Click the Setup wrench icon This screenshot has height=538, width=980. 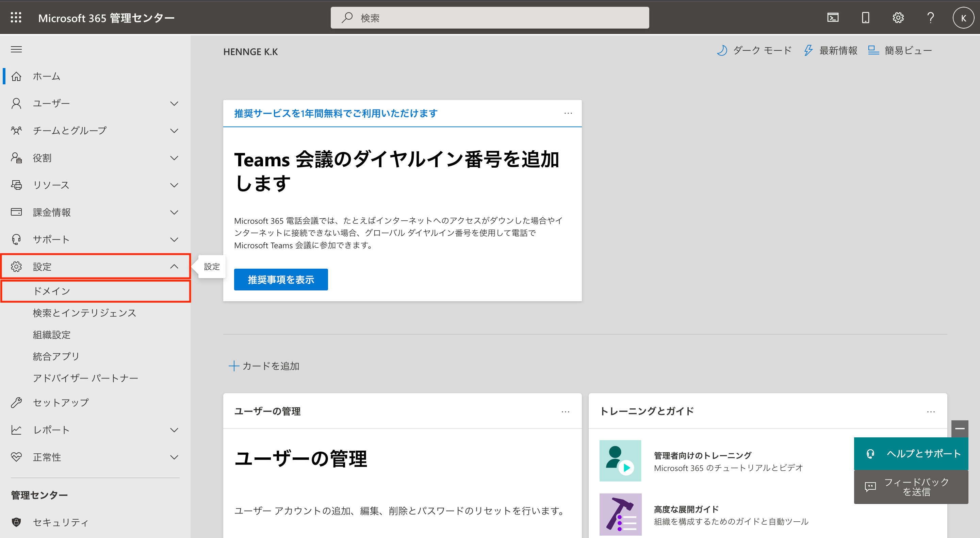(16, 402)
